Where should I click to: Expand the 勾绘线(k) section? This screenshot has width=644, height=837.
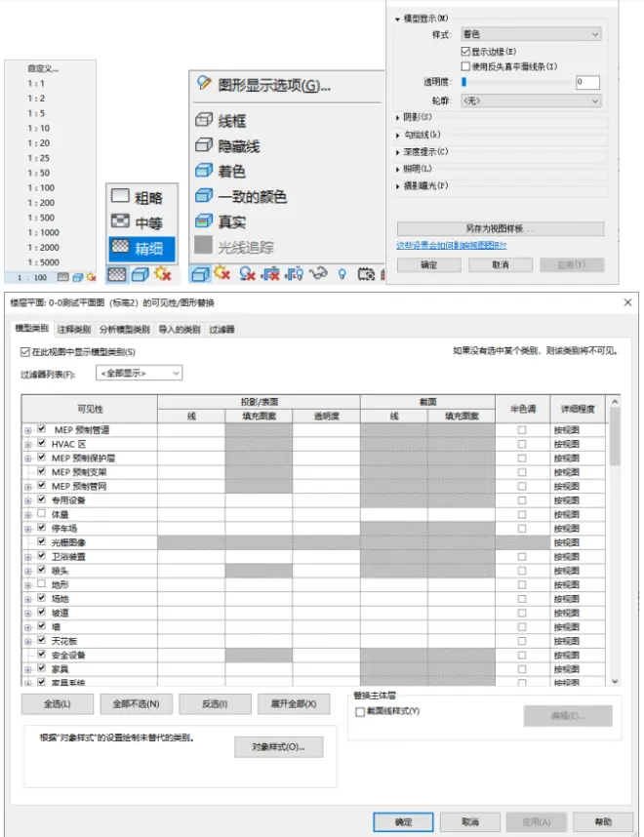click(397, 135)
